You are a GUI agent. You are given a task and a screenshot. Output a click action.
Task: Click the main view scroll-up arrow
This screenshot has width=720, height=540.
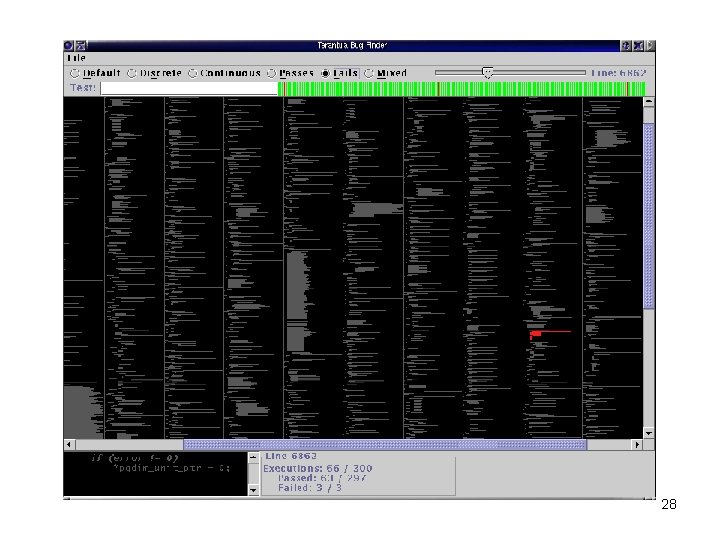648,101
